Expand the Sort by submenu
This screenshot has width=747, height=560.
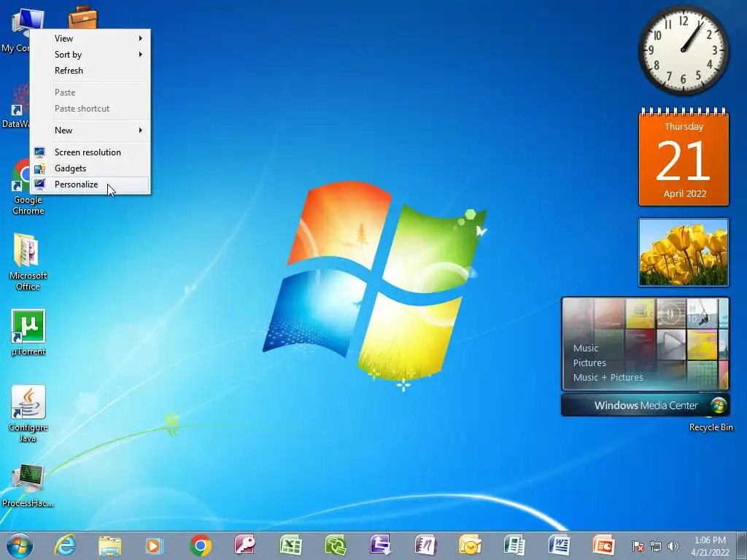[x=90, y=54]
